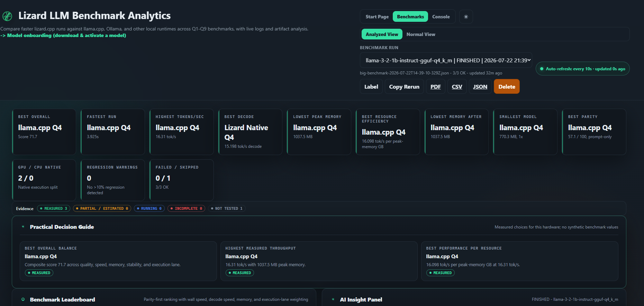Click the AI Insight Panel sparkle icon
The image size is (644, 306).
click(333, 299)
